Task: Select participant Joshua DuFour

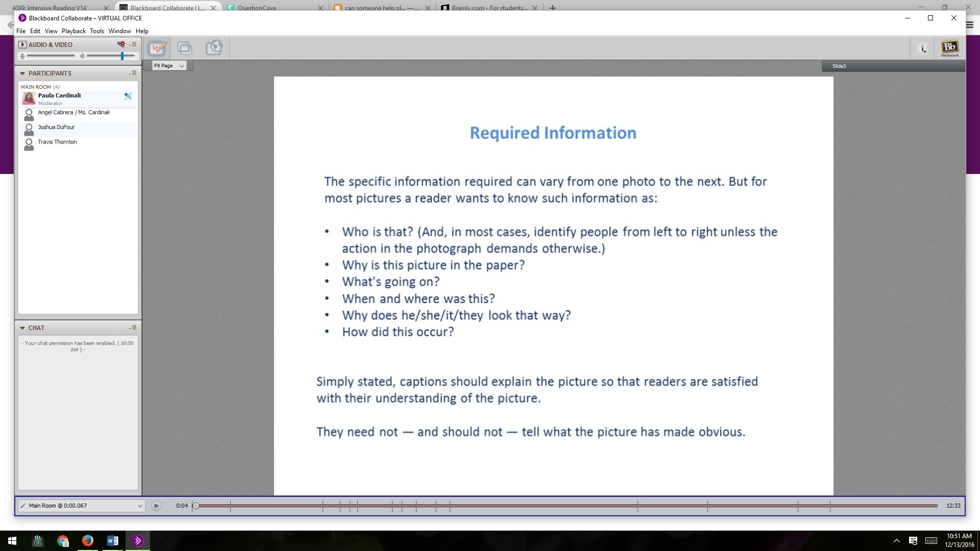Action: click(56, 128)
